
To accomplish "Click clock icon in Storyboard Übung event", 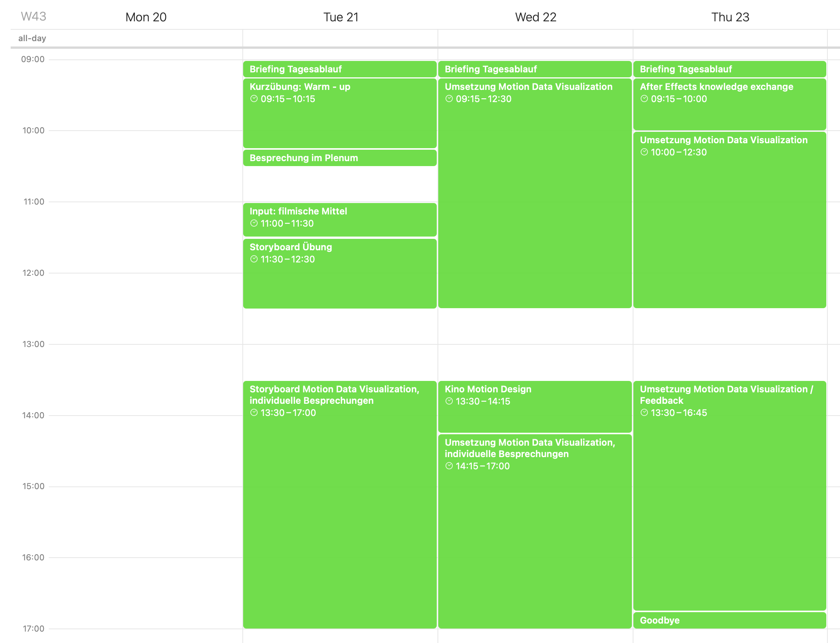I will coord(254,259).
